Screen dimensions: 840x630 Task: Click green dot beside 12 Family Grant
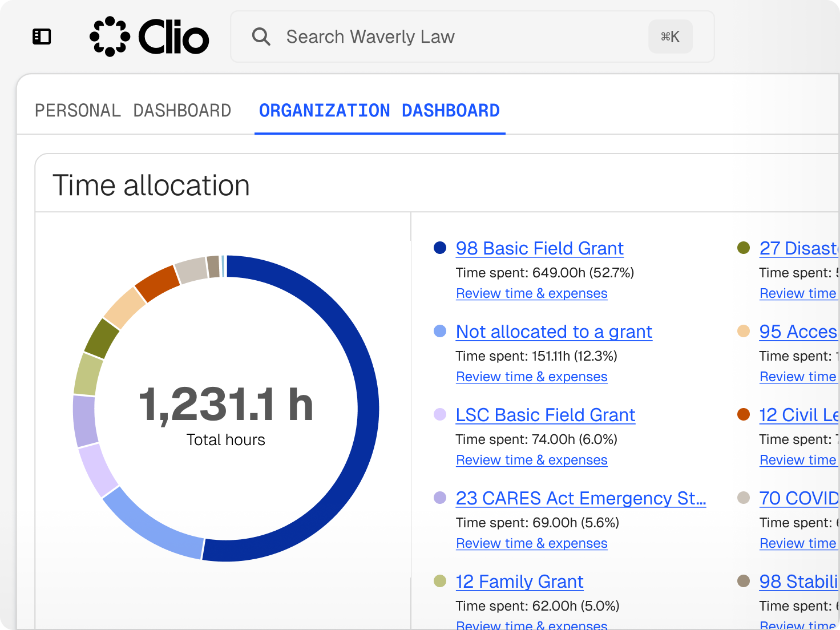tap(440, 581)
